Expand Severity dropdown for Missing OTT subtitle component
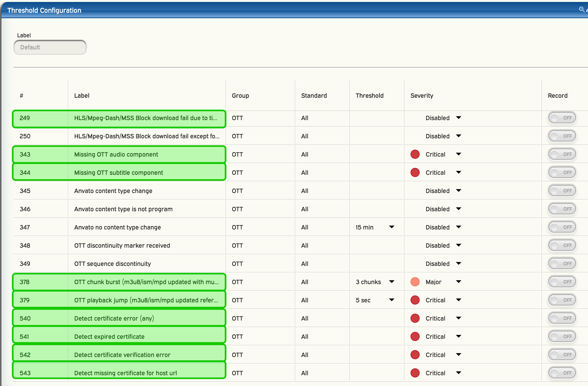 point(458,173)
